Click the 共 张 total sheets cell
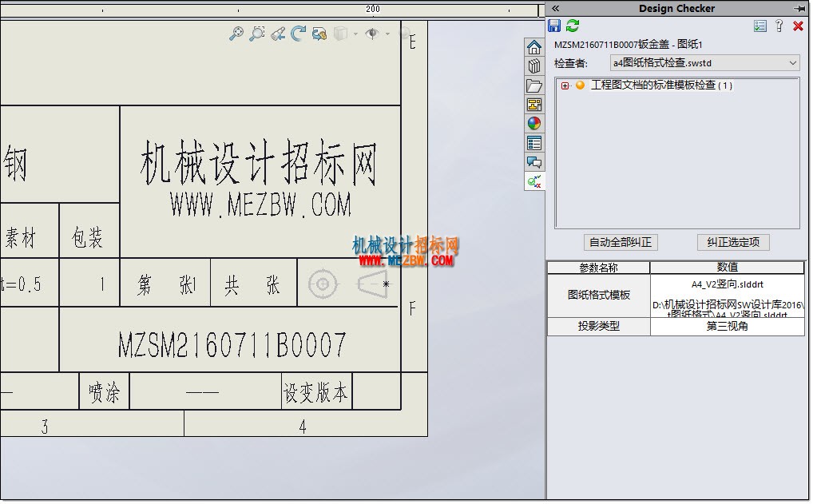Viewport: 813px width, 504px height. coord(253,284)
